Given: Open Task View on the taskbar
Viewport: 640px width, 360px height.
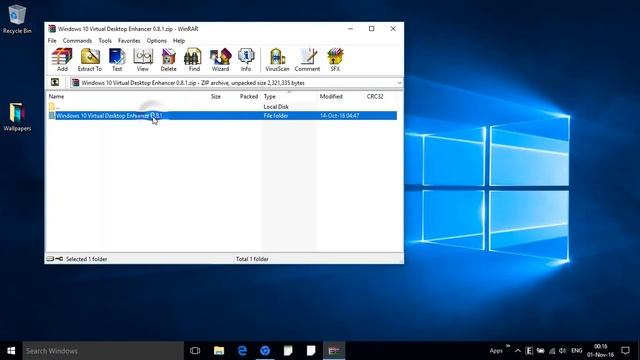Looking at the screenshot, I should click(195, 351).
